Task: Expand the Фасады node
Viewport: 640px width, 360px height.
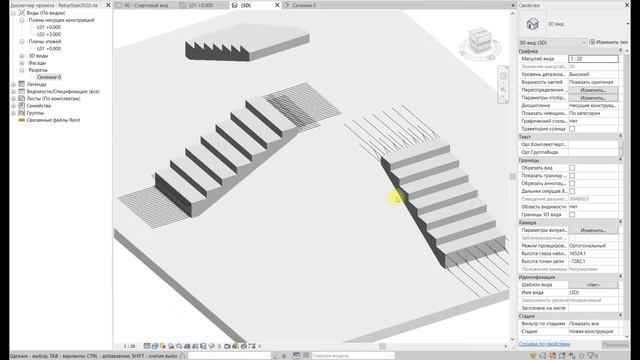Action: (x=22, y=63)
